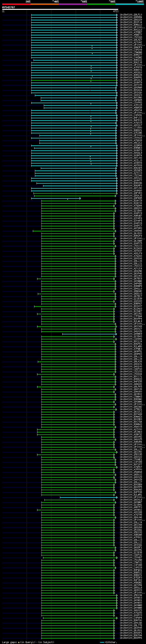Select the UniRef100_O49323 label

(131, 95)
